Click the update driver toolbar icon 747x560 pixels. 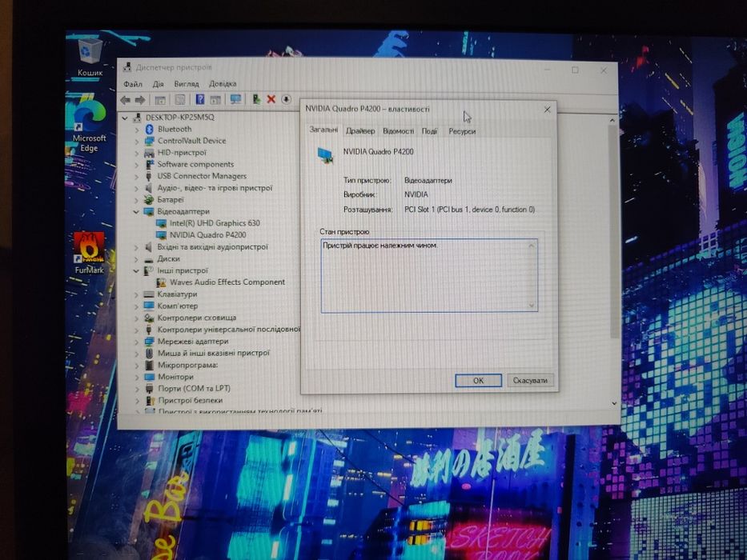256,99
